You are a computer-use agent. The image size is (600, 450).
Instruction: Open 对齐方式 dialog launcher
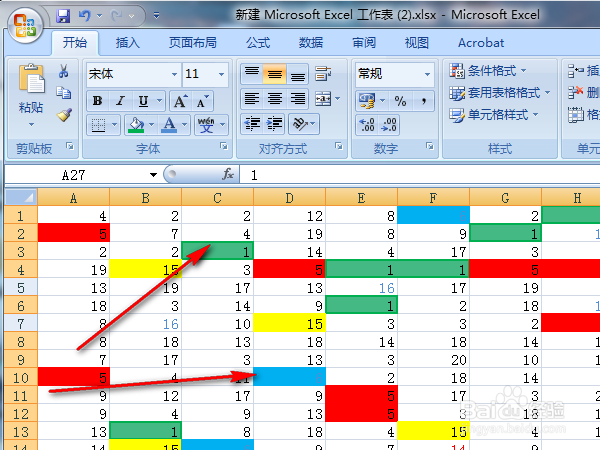[339, 146]
